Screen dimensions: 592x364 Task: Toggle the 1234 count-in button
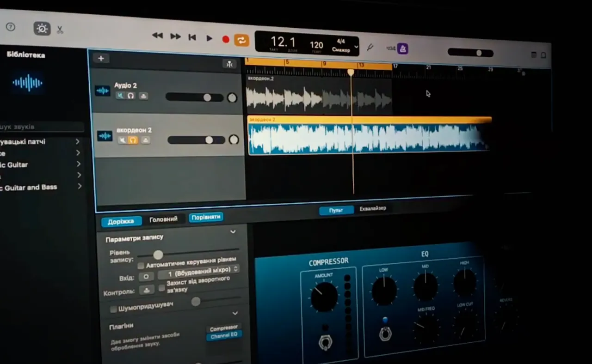391,48
